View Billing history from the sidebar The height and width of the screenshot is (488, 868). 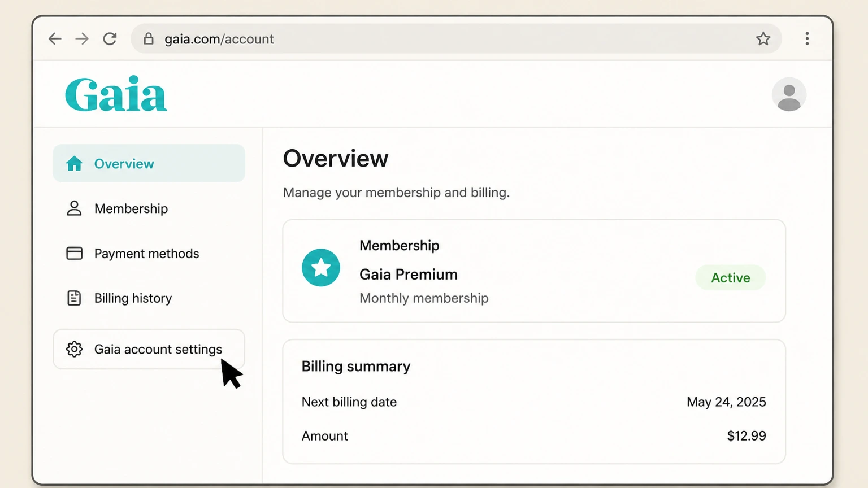click(x=149, y=298)
